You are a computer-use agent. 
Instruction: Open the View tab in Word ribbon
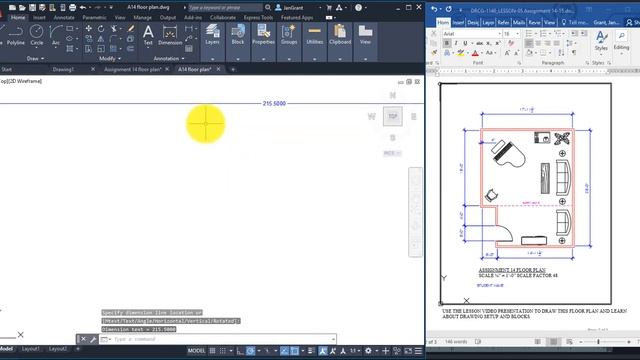point(549,22)
